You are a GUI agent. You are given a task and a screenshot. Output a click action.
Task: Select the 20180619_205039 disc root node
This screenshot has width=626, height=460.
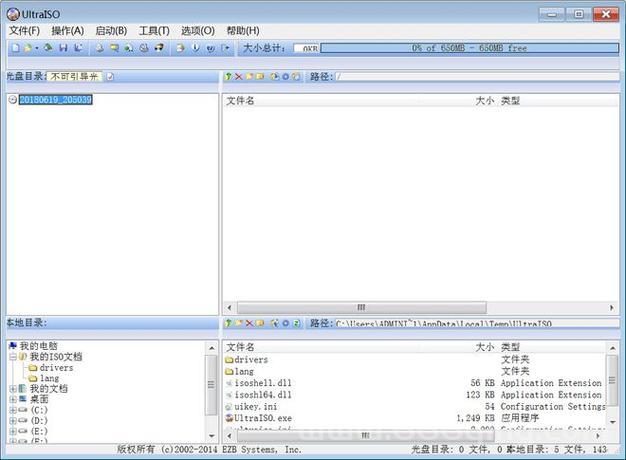(x=56, y=99)
